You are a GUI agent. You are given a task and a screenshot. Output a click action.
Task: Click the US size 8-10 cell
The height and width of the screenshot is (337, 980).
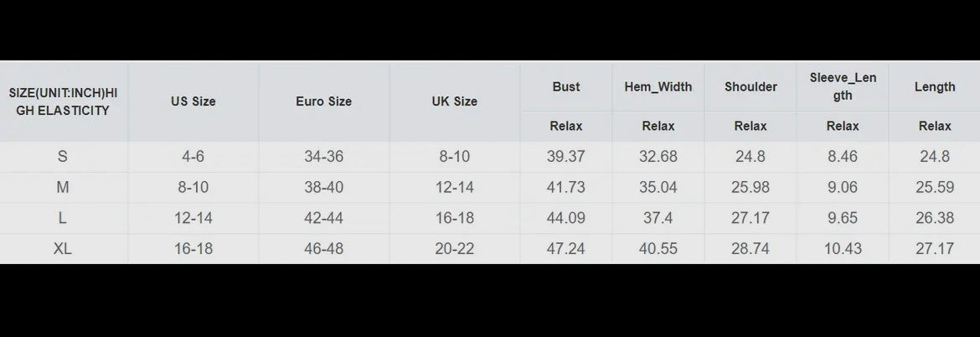point(193,188)
